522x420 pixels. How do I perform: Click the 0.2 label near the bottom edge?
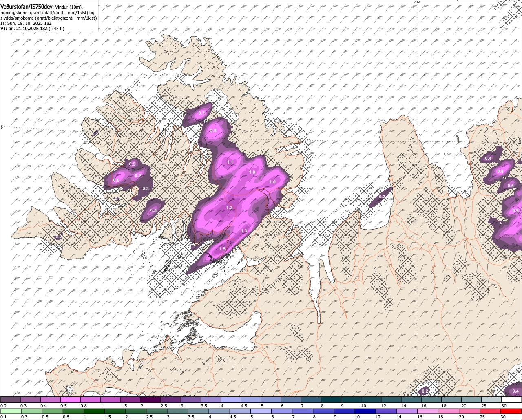click(425, 391)
